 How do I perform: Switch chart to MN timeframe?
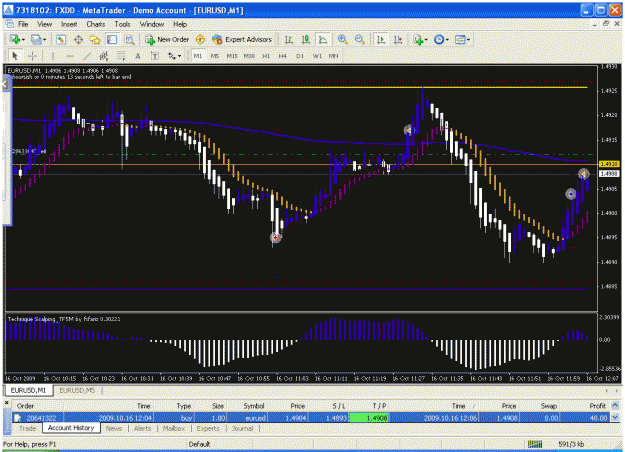pos(334,56)
